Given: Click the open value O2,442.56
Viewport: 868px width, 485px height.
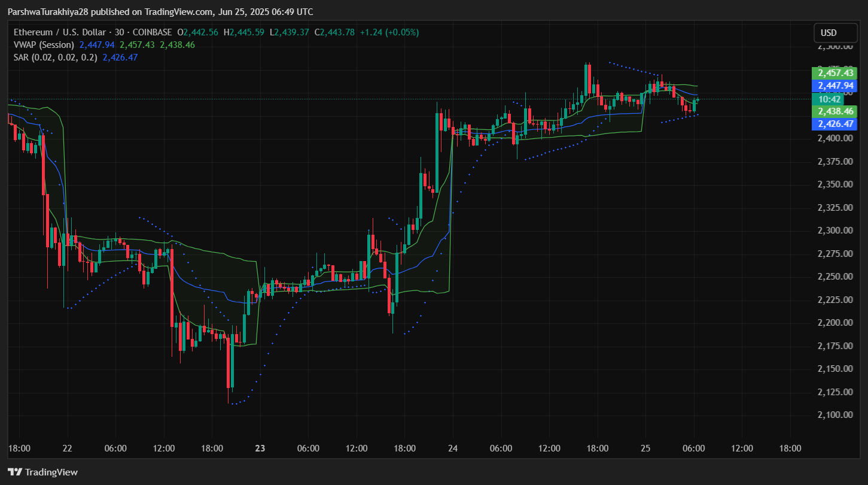Looking at the screenshot, I should point(198,32).
